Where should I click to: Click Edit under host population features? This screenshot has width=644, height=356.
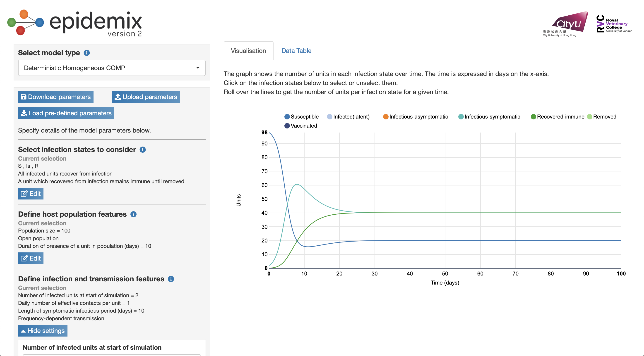pos(31,258)
